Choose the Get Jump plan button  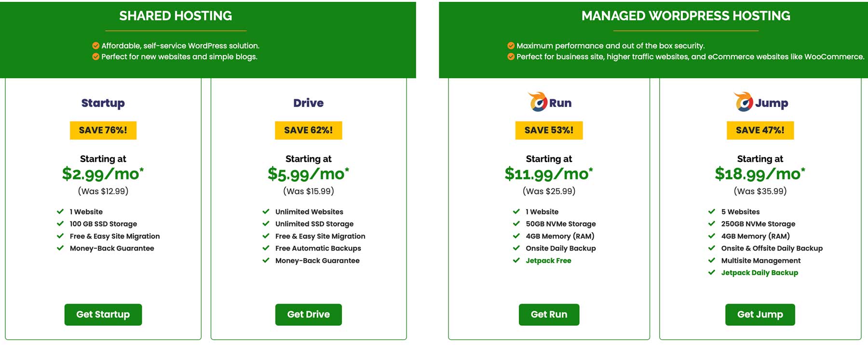[760, 315]
